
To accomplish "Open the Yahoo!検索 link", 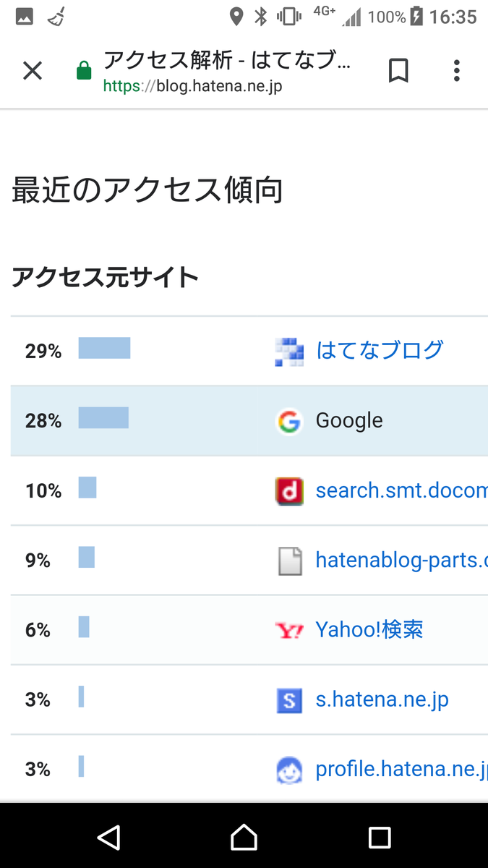I will coord(369,629).
